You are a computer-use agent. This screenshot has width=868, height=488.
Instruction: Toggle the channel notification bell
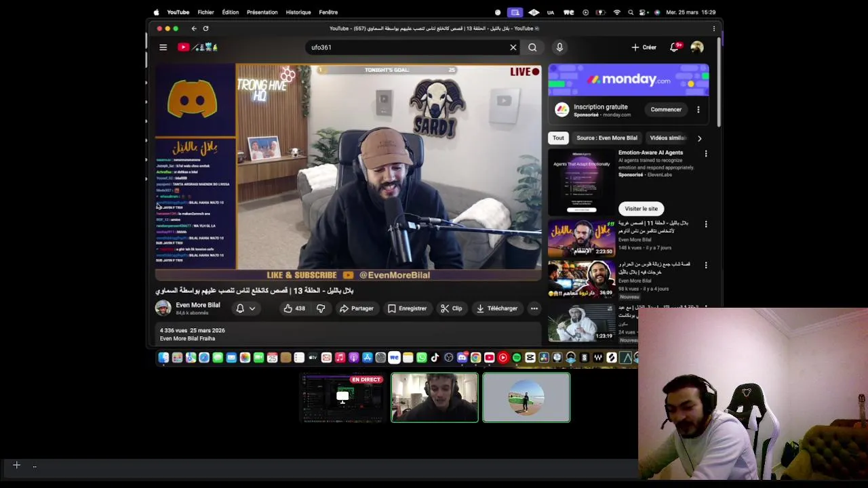(240, 308)
